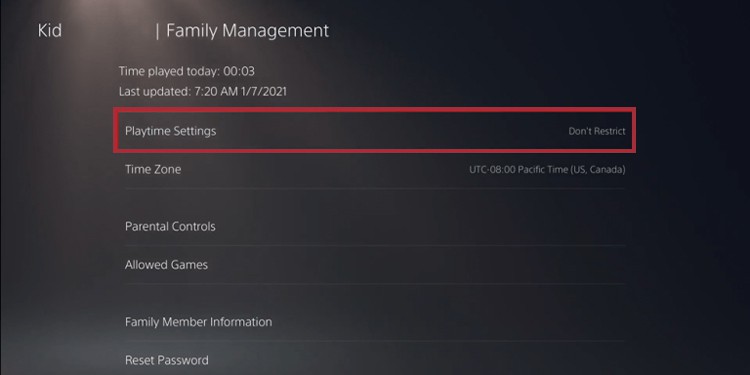Click empty space in Family Member Information row
Image resolution: width=750 pixels, height=375 pixels.
point(448,322)
